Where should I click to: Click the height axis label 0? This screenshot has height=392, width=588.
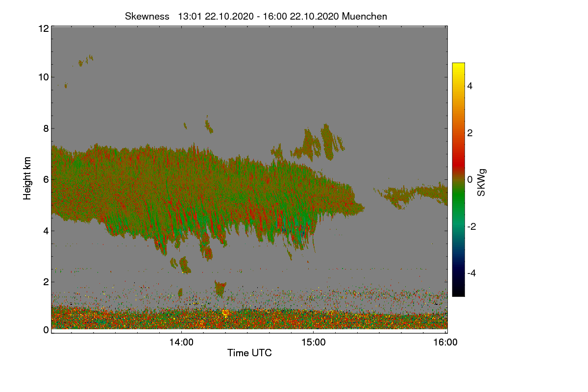tap(46, 330)
